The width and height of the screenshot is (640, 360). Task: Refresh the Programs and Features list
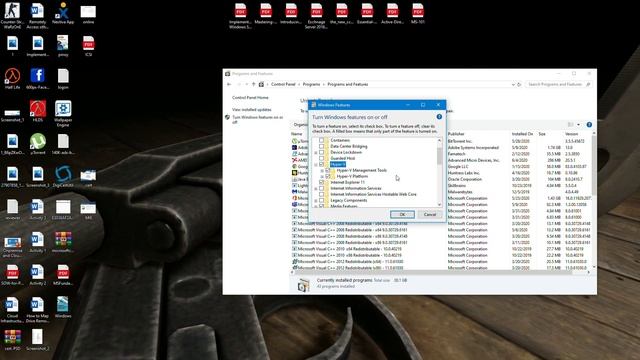519,84
